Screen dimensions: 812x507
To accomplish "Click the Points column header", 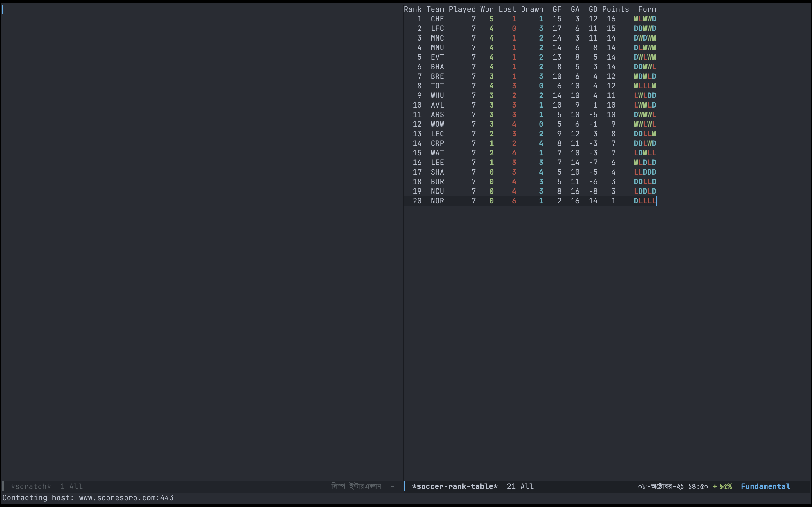I will coord(615,9).
